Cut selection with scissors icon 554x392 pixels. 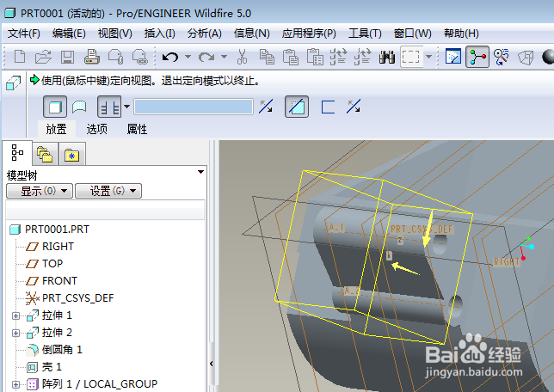243,57
